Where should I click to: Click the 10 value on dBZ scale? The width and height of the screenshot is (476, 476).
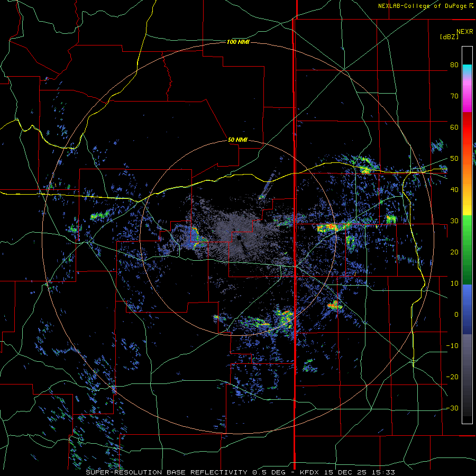tap(454, 283)
